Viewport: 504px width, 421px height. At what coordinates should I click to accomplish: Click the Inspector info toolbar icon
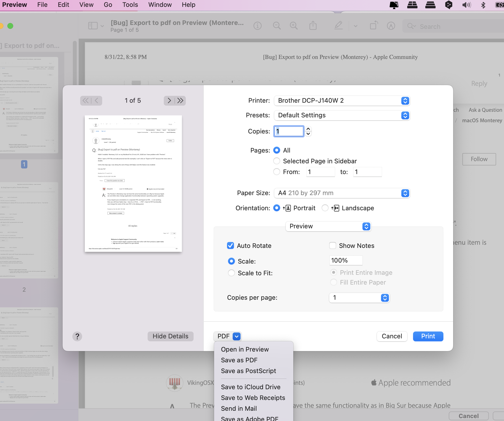click(x=257, y=26)
